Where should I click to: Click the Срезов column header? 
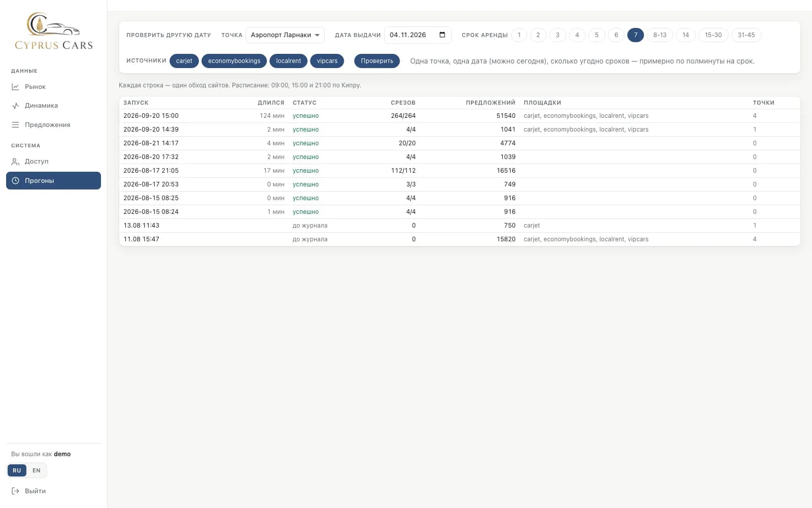point(403,103)
